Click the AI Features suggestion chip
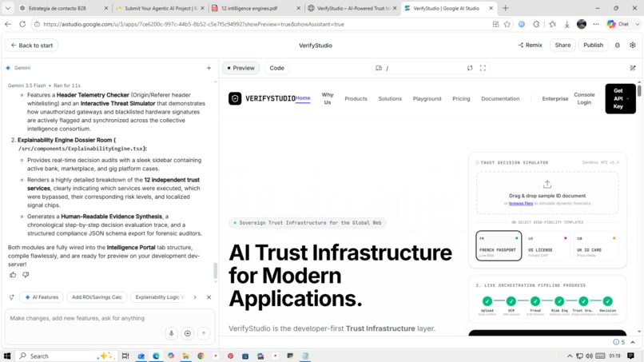 tap(42, 297)
